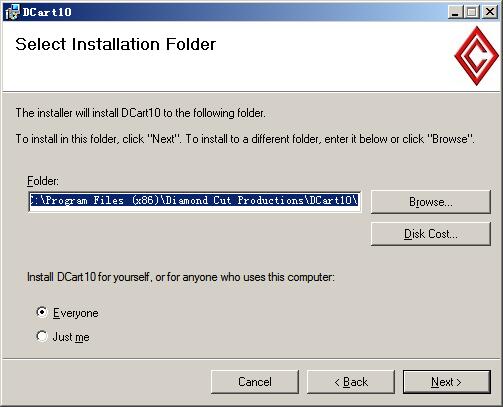The height and width of the screenshot is (407, 503).
Task: Open the Browse folder dialog
Action: click(x=431, y=202)
